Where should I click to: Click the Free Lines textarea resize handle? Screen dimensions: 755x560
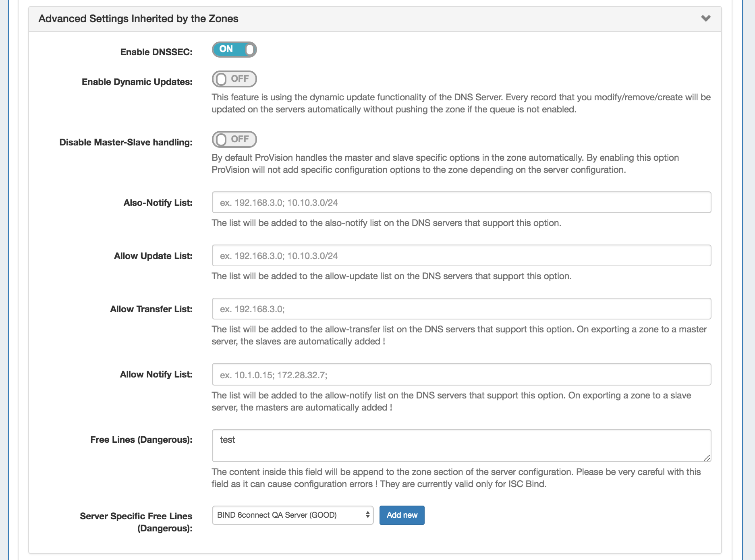pyautogui.click(x=707, y=458)
